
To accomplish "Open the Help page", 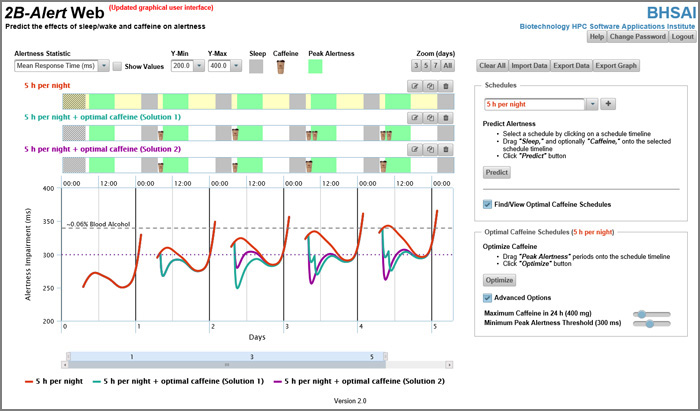I will [597, 37].
